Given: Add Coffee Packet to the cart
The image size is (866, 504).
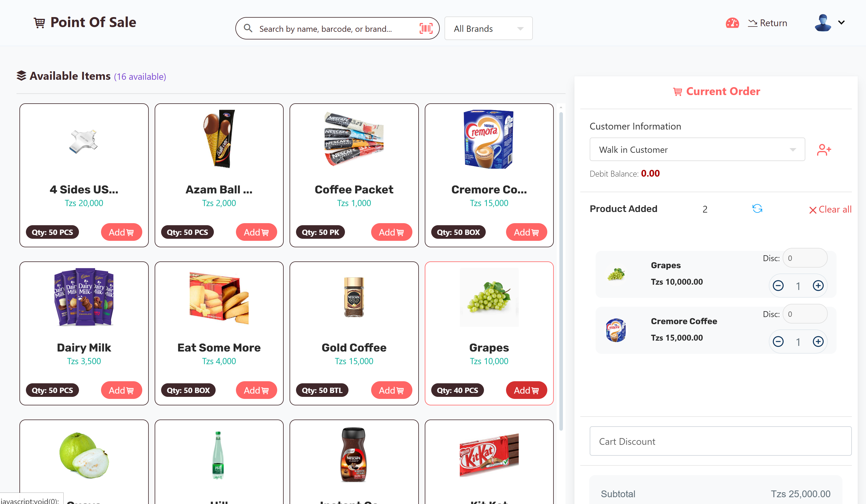Looking at the screenshot, I should pyautogui.click(x=391, y=232).
